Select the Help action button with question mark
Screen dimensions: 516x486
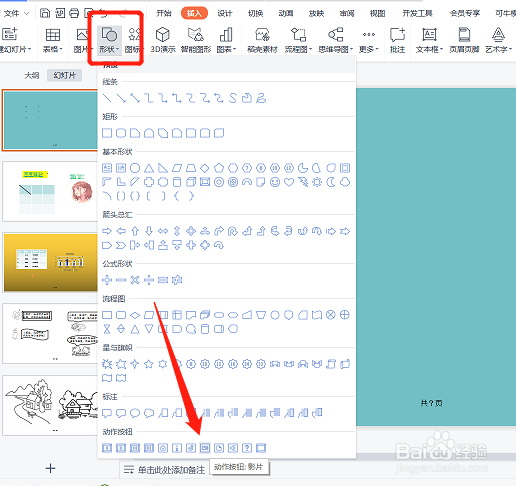click(247, 448)
